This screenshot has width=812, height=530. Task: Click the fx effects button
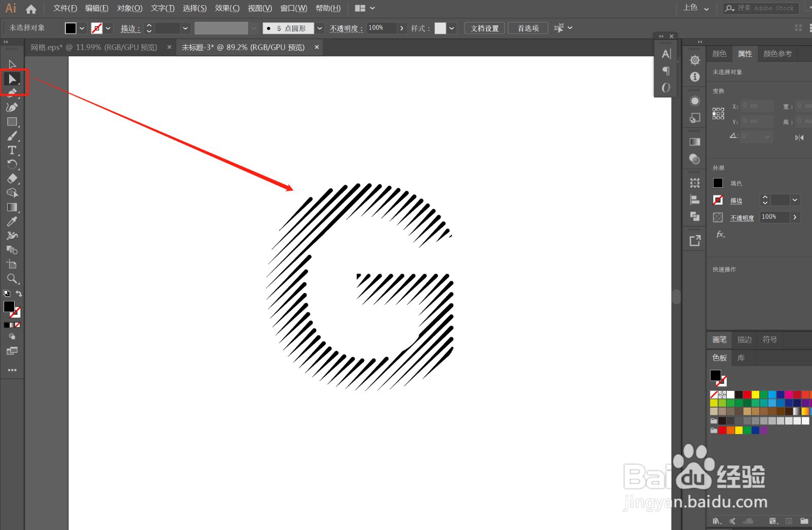point(720,234)
